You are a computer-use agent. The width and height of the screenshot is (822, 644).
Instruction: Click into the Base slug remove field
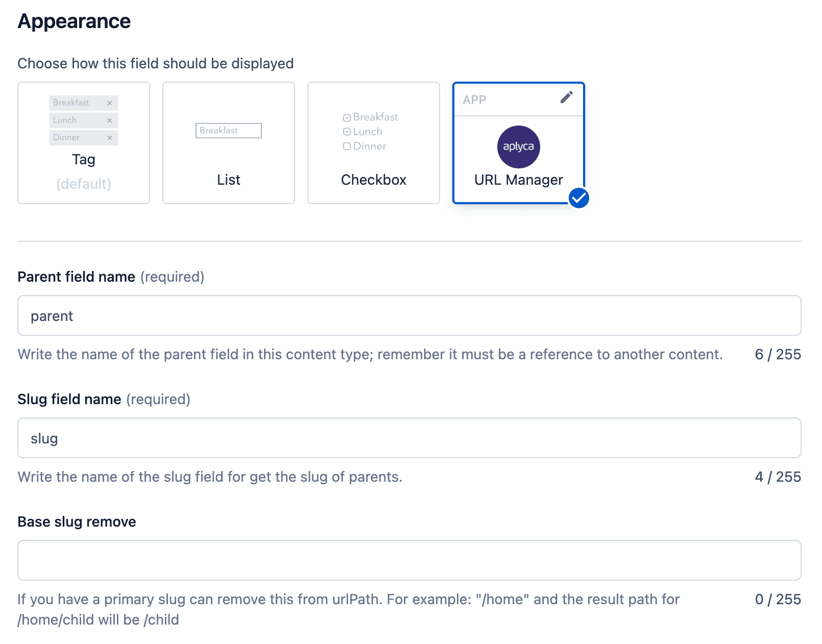pyautogui.click(x=409, y=560)
